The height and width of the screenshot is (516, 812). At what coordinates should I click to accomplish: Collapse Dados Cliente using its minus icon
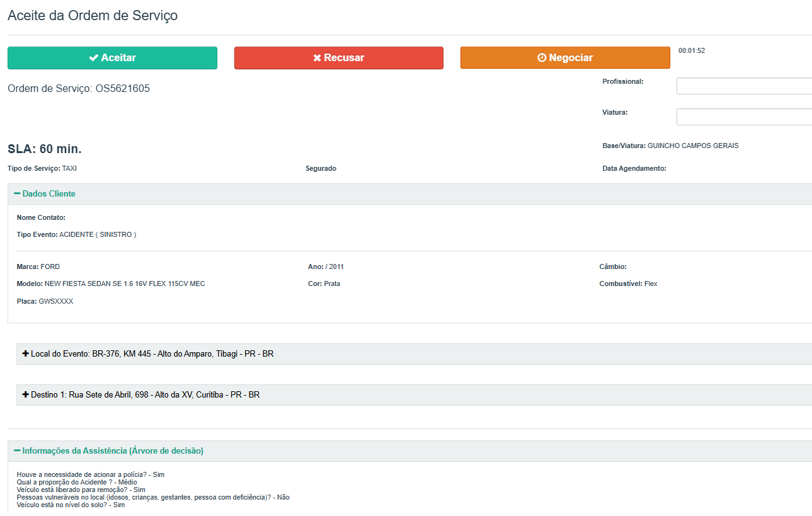point(17,194)
